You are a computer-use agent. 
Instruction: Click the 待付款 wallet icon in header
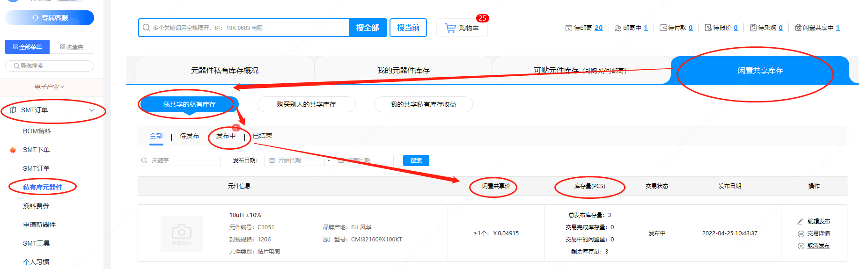point(663,28)
